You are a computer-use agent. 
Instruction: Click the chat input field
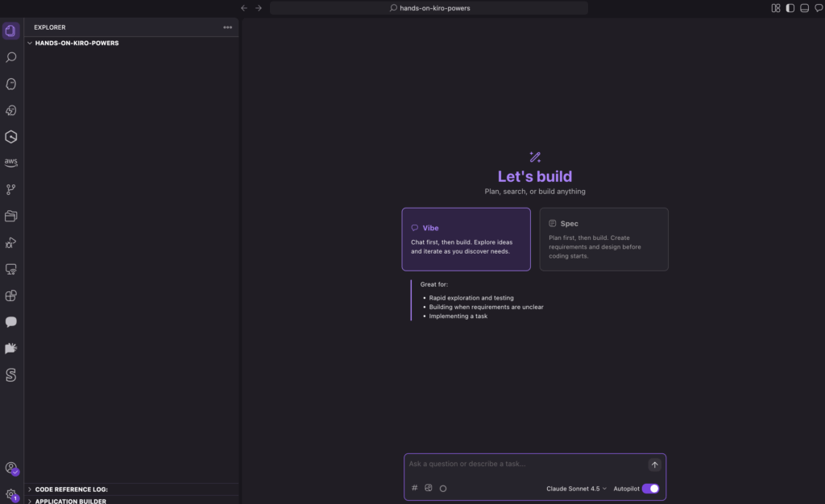(x=524, y=465)
